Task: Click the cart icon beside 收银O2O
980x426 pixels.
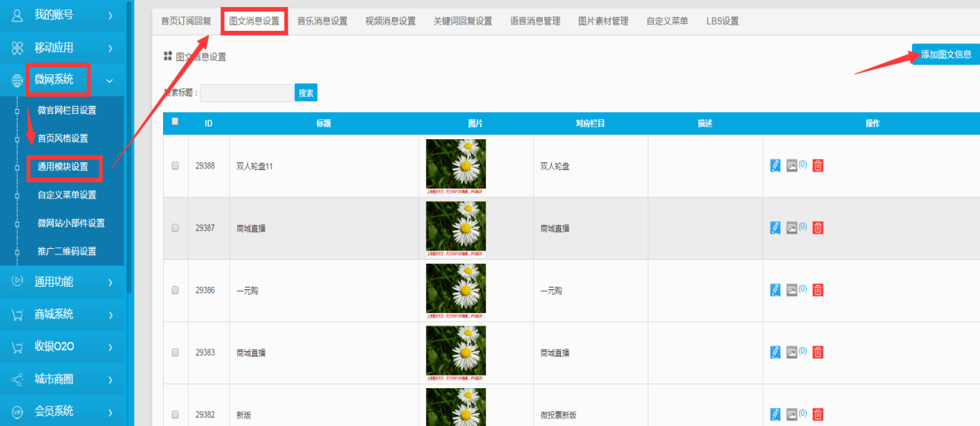Action: coord(17,346)
